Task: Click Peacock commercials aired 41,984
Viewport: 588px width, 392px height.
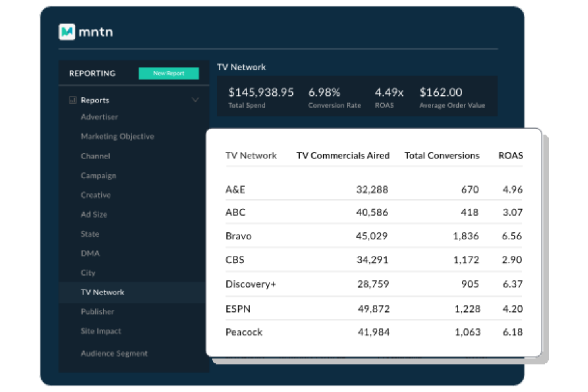Action: click(373, 332)
